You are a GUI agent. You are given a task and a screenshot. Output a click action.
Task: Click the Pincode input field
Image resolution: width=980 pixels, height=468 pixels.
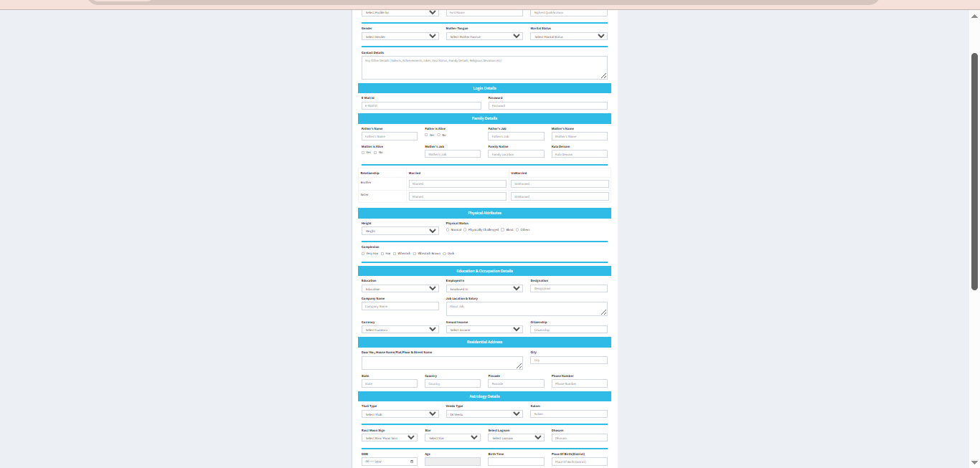pos(516,383)
